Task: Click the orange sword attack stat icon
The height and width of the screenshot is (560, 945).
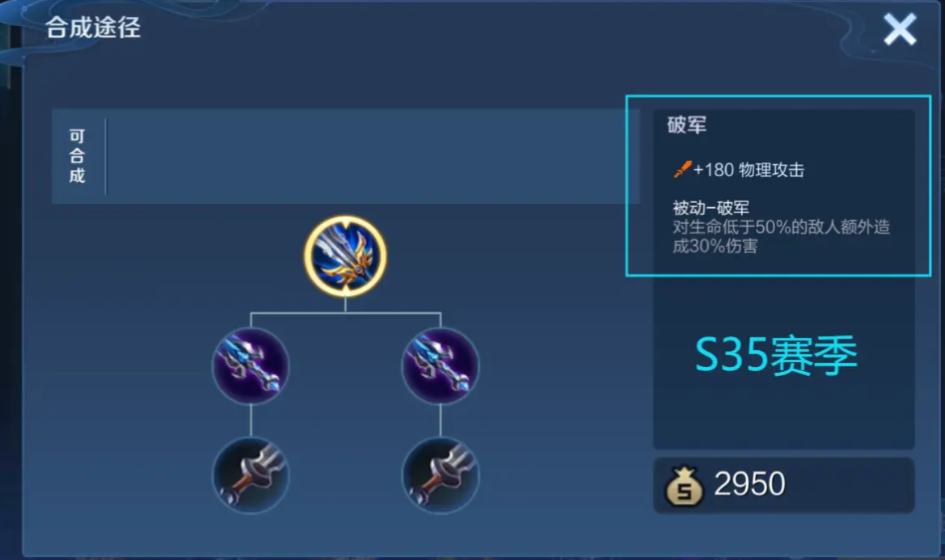Action: [x=682, y=169]
